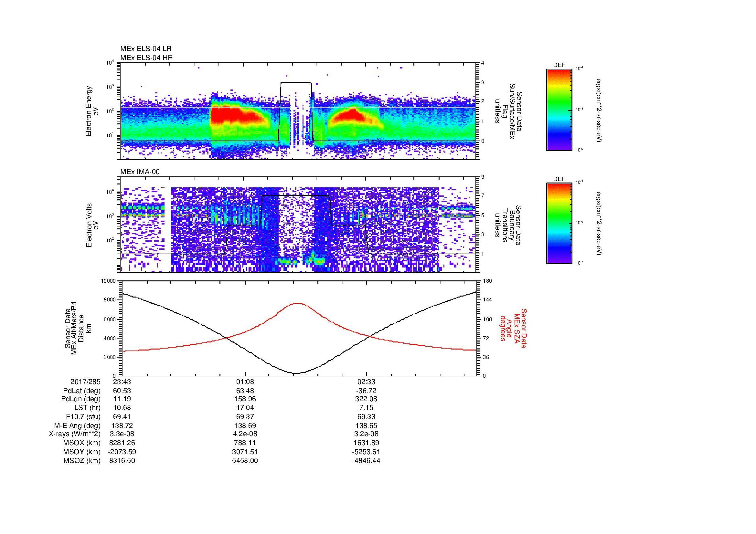The height and width of the screenshot is (534, 756).
Task: Click the 'MSOX (km)' row label
Action: 82,443
